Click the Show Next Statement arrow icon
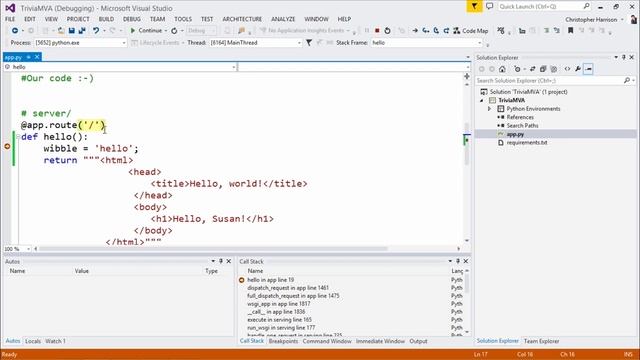 click(x=415, y=31)
